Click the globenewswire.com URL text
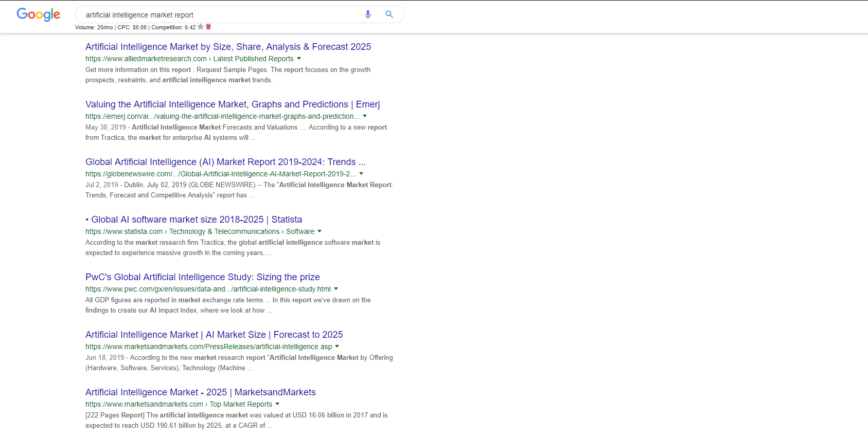 pos(221,174)
